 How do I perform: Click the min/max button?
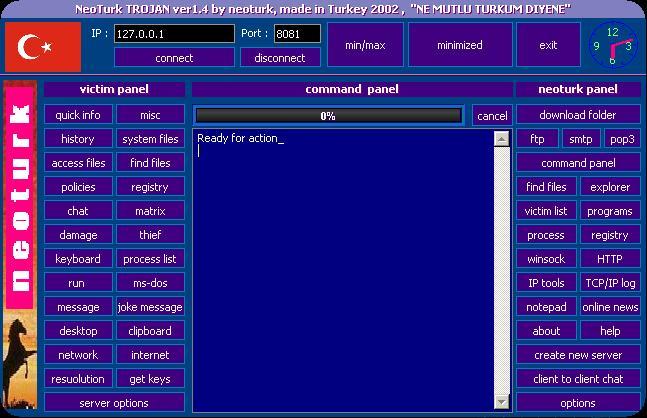365,45
